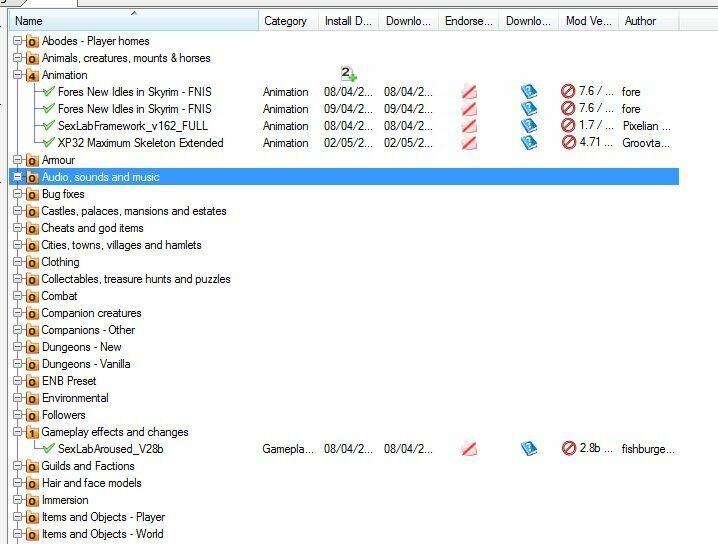Viewport: 718px width, 544px height.
Task: Select Dungeons - New category
Action: tap(82, 347)
